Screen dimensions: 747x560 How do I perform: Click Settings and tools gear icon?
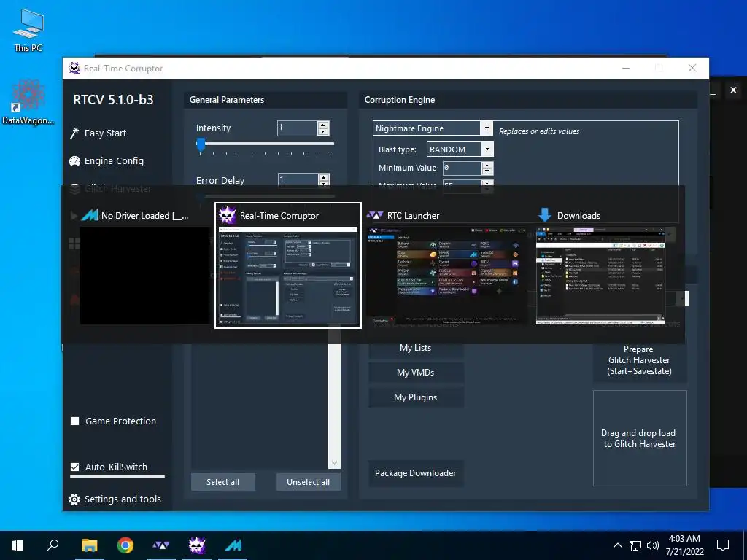[x=74, y=499]
